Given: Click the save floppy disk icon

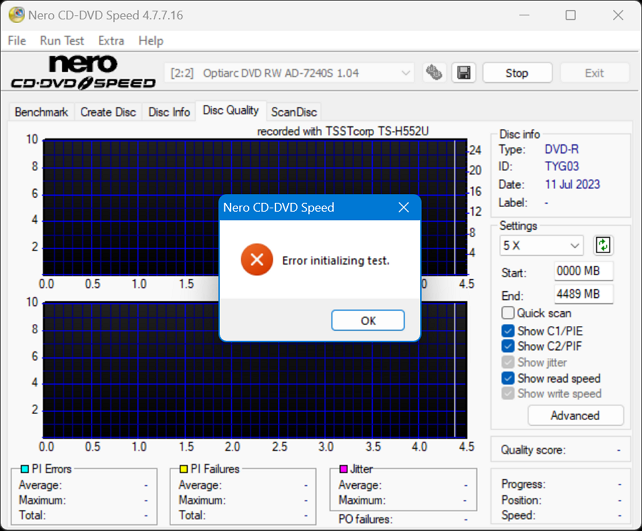Looking at the screenshot, I should [x=463, y=73].
